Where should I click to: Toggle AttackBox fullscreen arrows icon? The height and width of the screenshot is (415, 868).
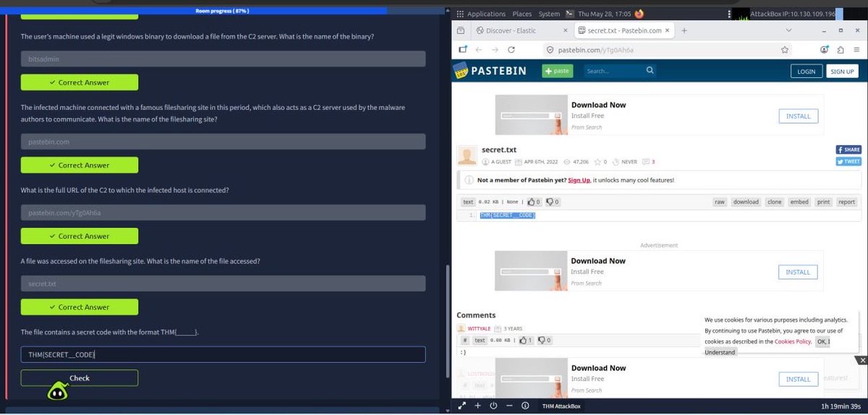pyautogui.click(x=461, y=406)
